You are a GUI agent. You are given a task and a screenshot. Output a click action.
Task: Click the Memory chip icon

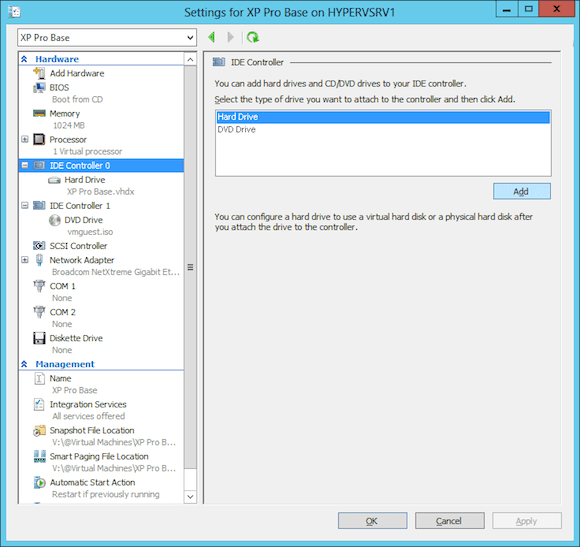(39, 113)
